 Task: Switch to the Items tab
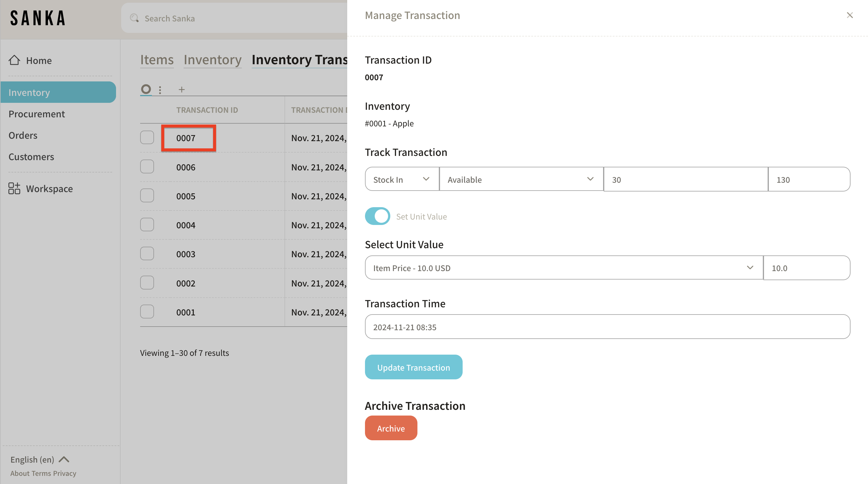(157, 60)
